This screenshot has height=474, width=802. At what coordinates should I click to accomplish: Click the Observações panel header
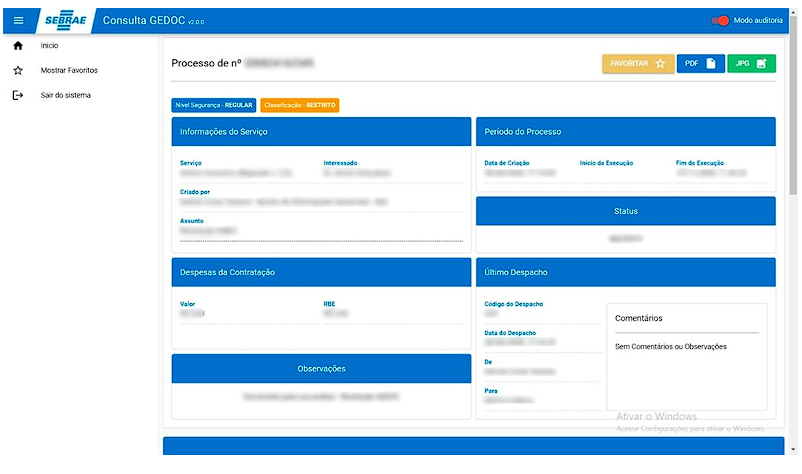pos(321,369)
